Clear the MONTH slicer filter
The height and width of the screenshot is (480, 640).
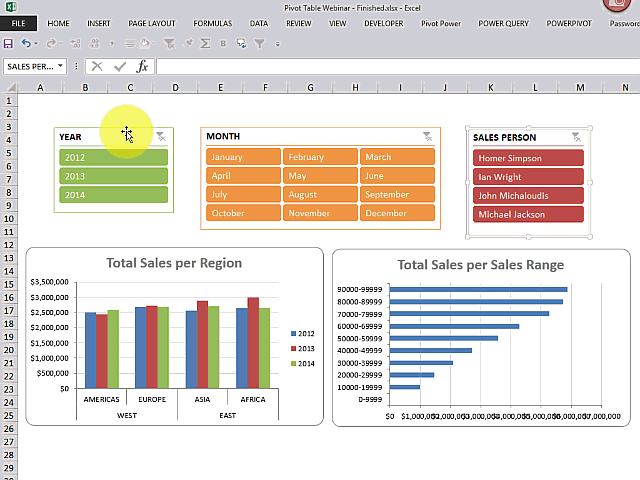coord(427,136)
